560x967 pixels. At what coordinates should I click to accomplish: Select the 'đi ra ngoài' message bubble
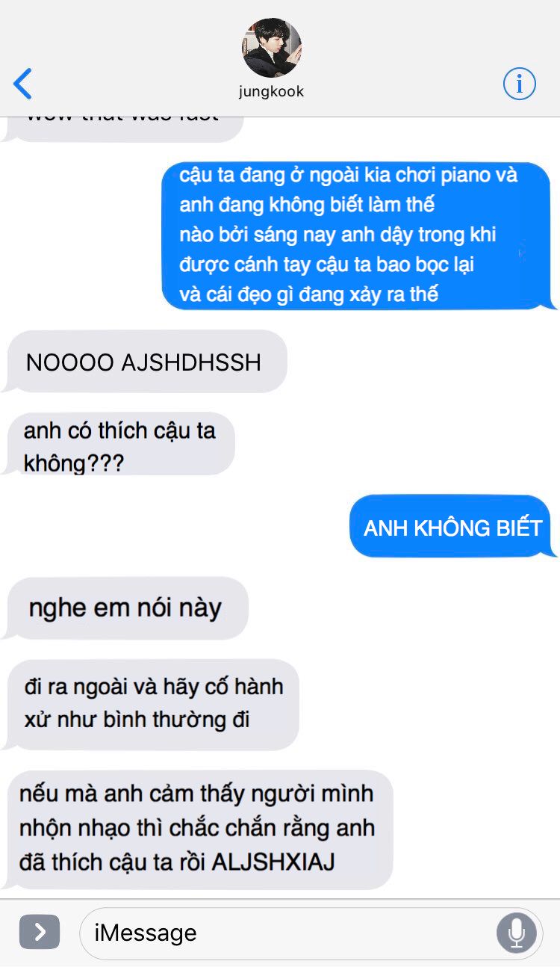pyautogui.click(x=152, y=703)
